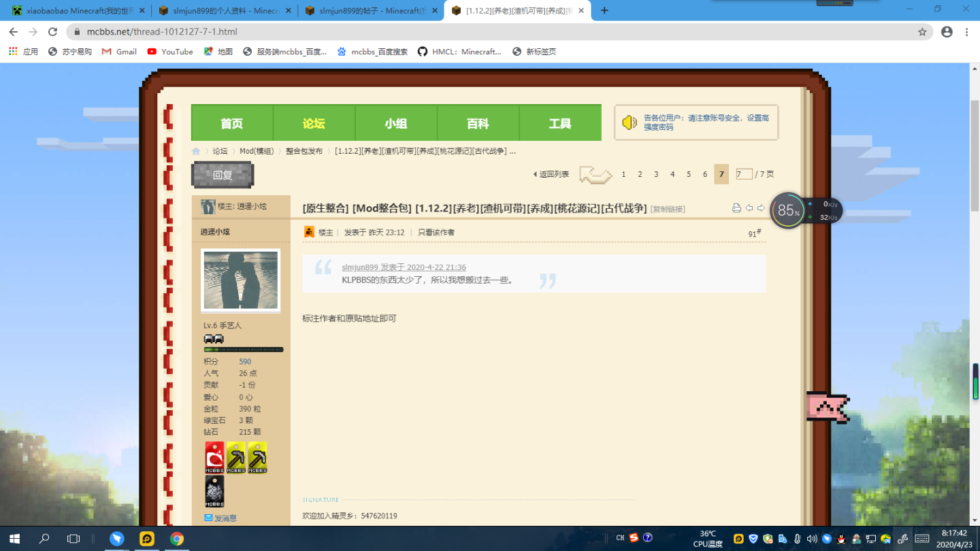Image resolution: width=980 pixels, height=551 pixels.
Task: Click the pixel hand pointer next-page icon
Action: [x=595, y=175]
